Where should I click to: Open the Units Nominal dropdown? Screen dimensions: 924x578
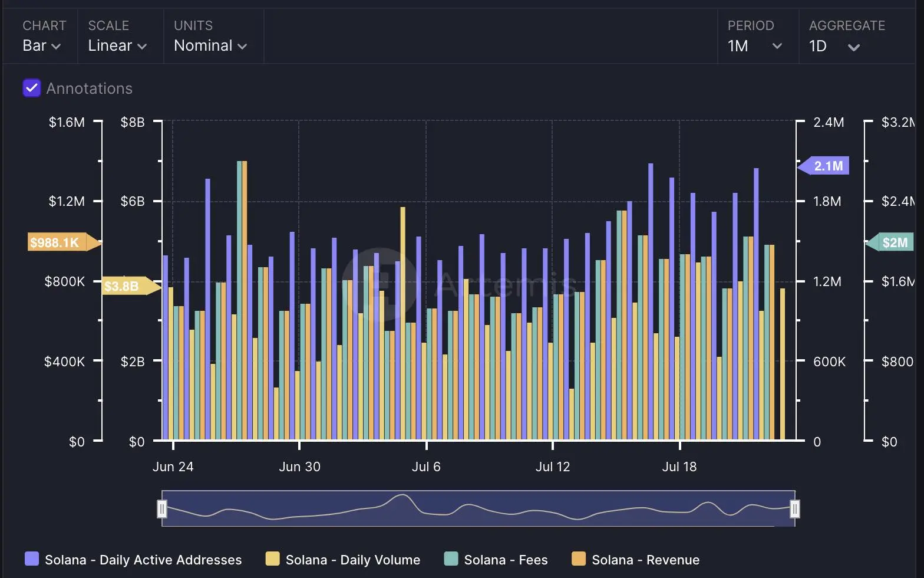point(210,45)
